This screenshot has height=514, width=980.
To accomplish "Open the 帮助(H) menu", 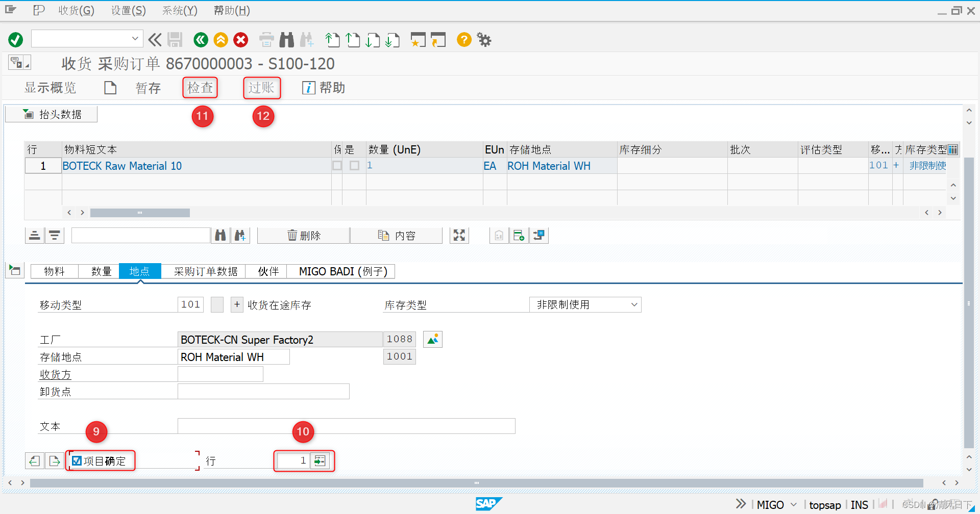I will (232, 10).
